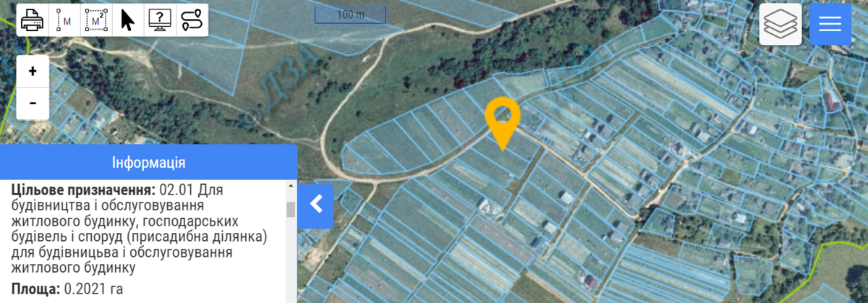The height and width of the screenshot is (303, 868).
Task: Click the Цільове призначення label text
Action: pyautogui.click(x=83, y=190)
